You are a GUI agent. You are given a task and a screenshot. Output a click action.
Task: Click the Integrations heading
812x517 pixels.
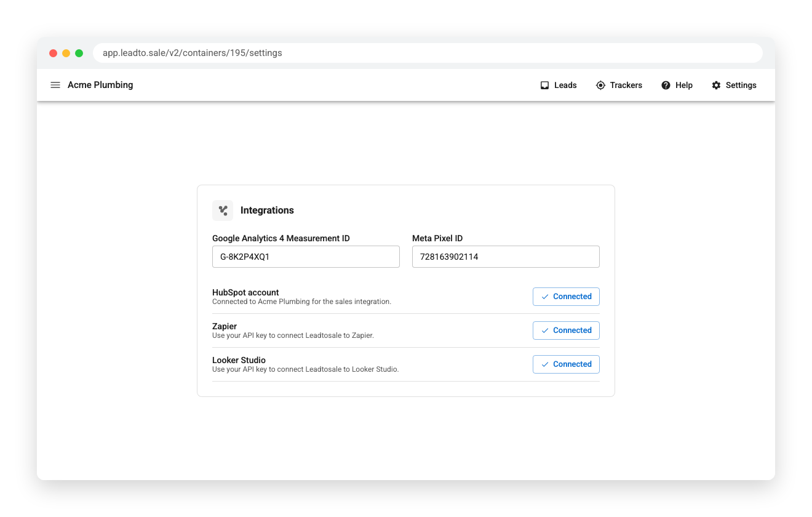[x=267, y=210]
